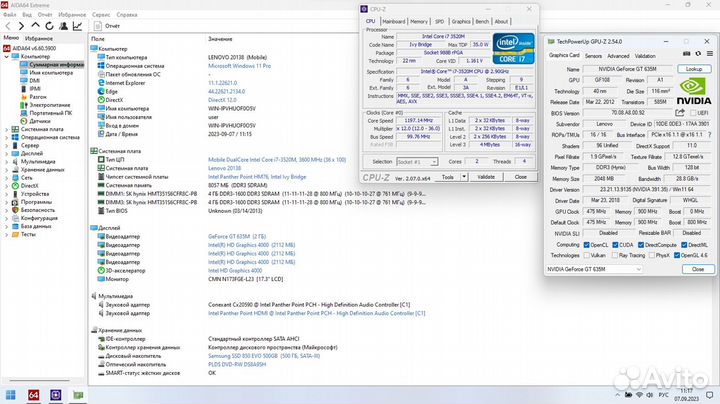Open the AIDA64 graph toolbar icon
The image size is (720, 404).
[77, 26]
